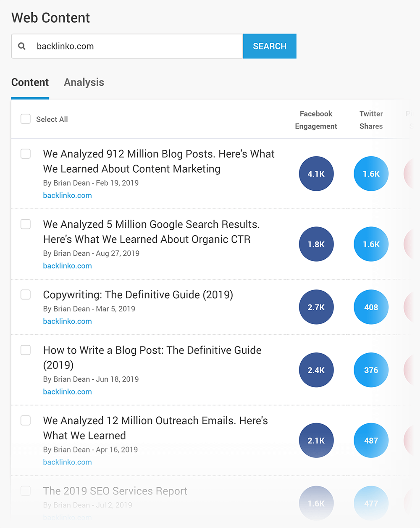Screen dimensions: 420x528
Task: Check the 912 Million Blog Posts row
Action: (x=26, y=154)
